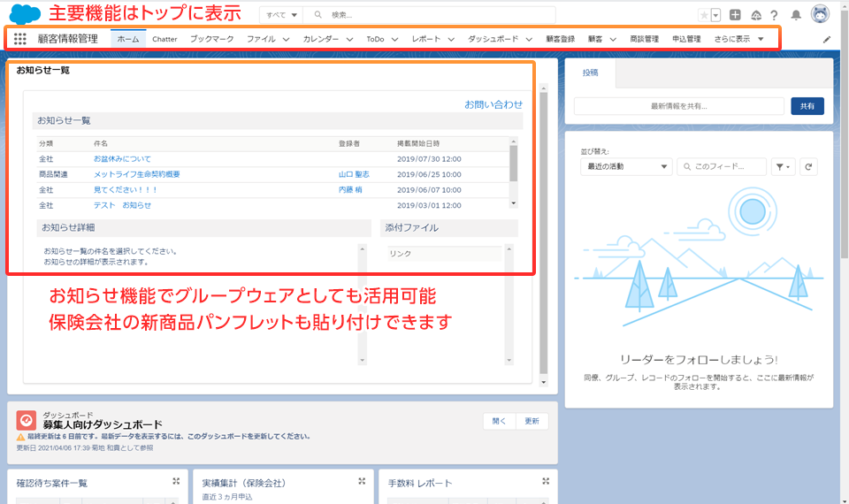Click the global 検索 search field
849x504 pixels.
(438, 15)
